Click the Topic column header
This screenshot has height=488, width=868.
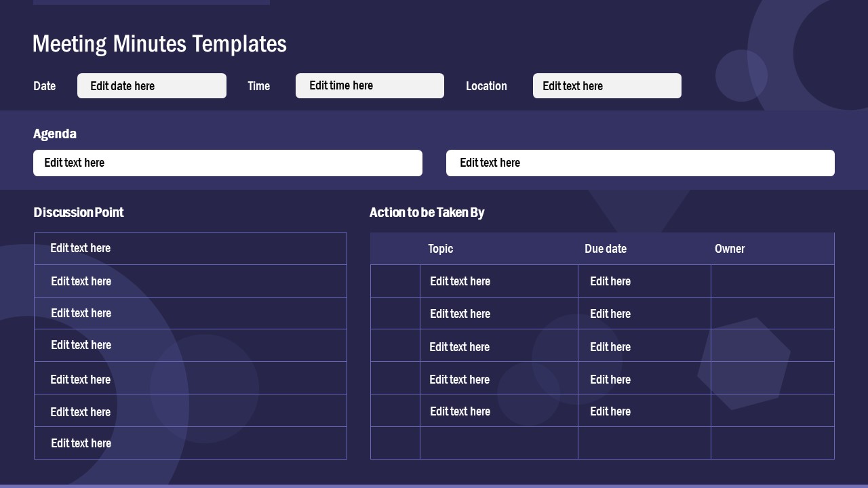pyautogui.click(x=440, y=249)
